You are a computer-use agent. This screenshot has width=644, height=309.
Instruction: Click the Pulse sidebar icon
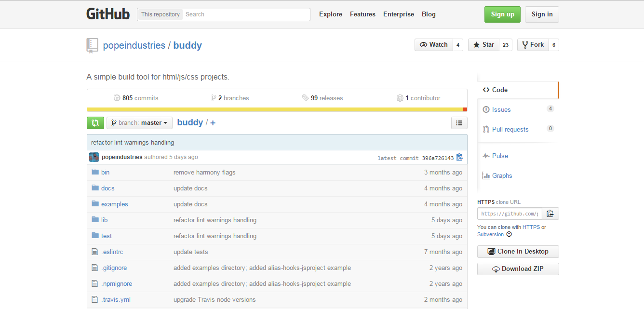486,156
